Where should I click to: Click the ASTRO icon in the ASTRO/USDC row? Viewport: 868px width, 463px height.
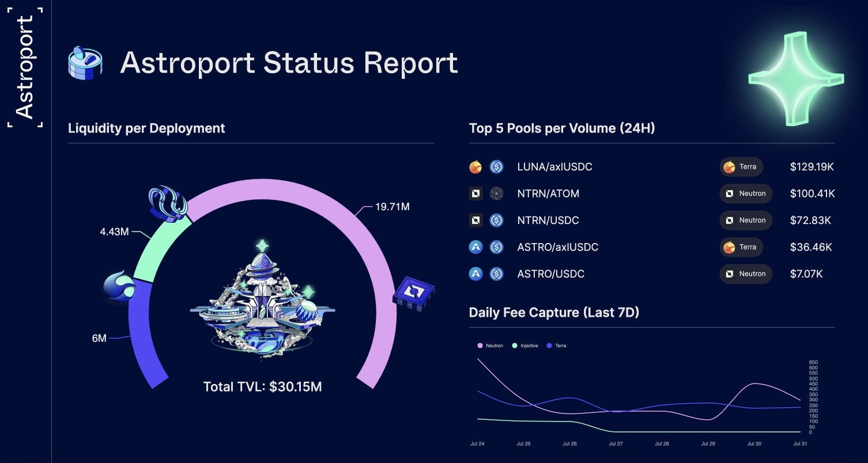click(x=475, y=274)
